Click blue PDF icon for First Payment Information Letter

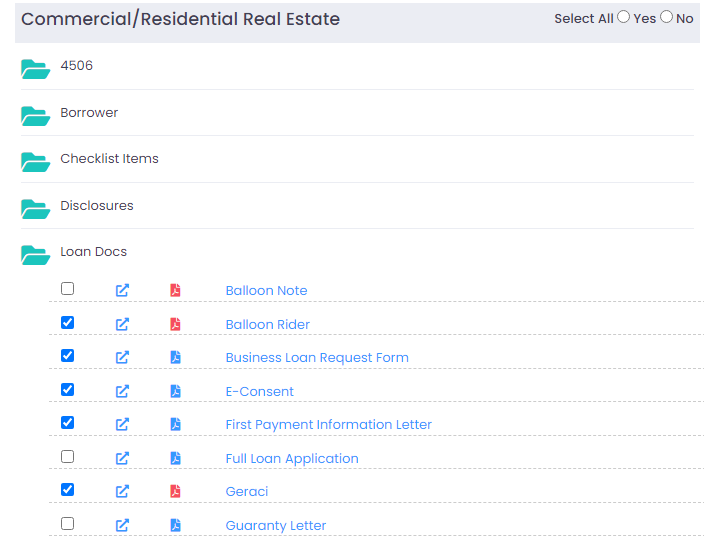click(x=176, y=424)
